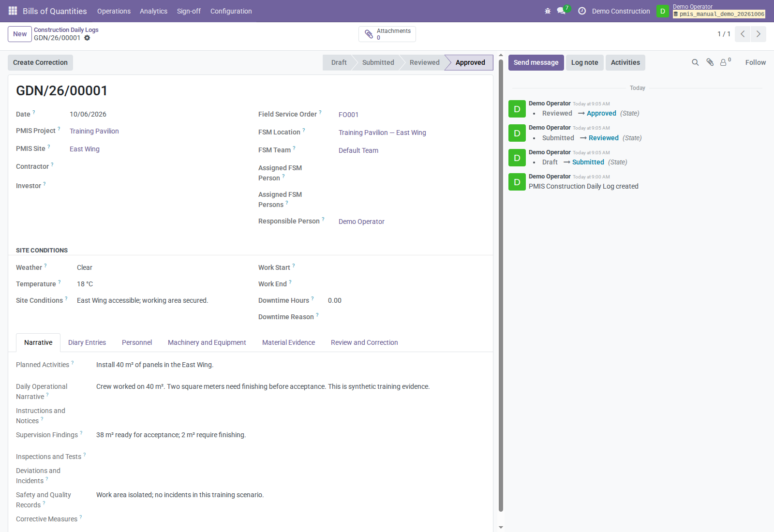Viewport: 774px width, 532px height.
Task: Attach files using chatter paperclip icon
Action: point(710,62)
